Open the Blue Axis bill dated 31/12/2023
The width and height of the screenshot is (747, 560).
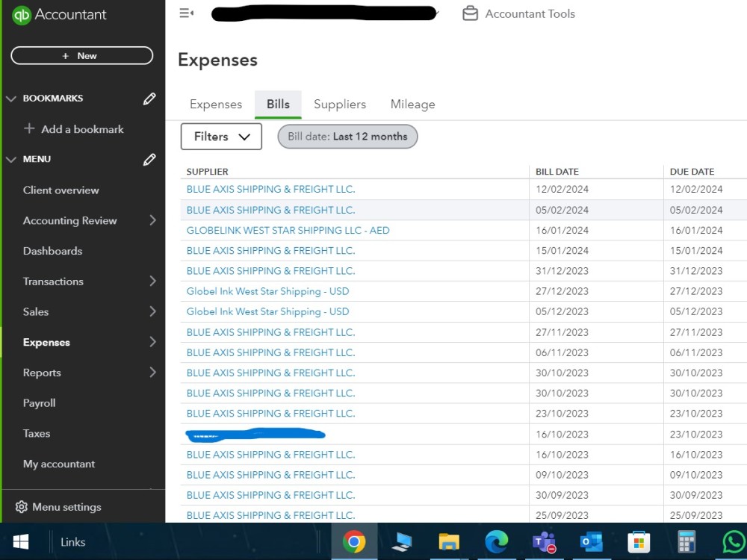[x=270, y=271]
